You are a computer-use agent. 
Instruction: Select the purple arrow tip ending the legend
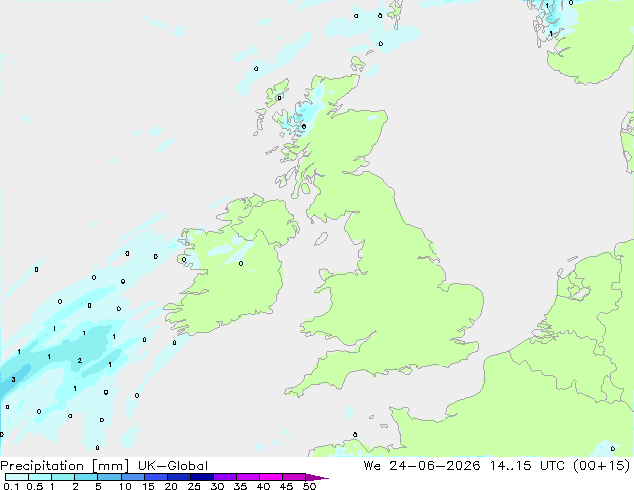pos(317,477)
